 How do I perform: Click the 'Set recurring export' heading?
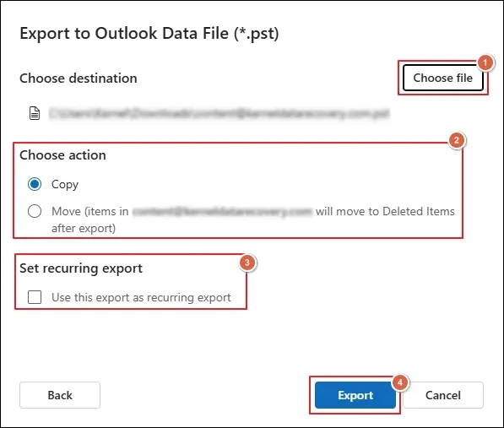81,268
